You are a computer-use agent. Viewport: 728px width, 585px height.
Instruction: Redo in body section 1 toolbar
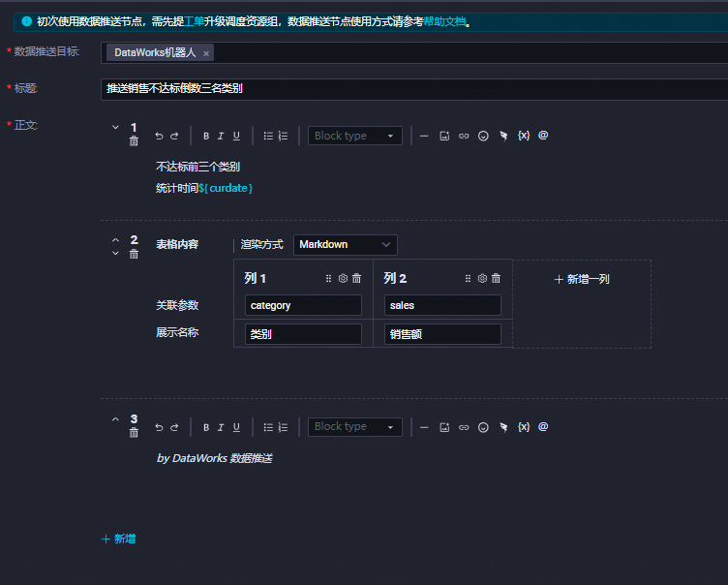(x=174, y=136)
